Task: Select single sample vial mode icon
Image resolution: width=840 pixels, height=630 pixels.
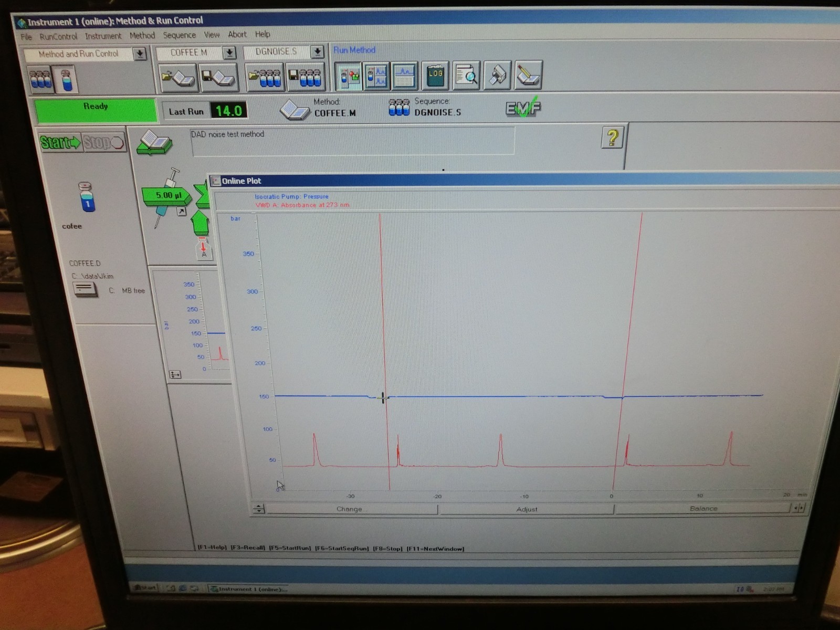Action: 66,79
